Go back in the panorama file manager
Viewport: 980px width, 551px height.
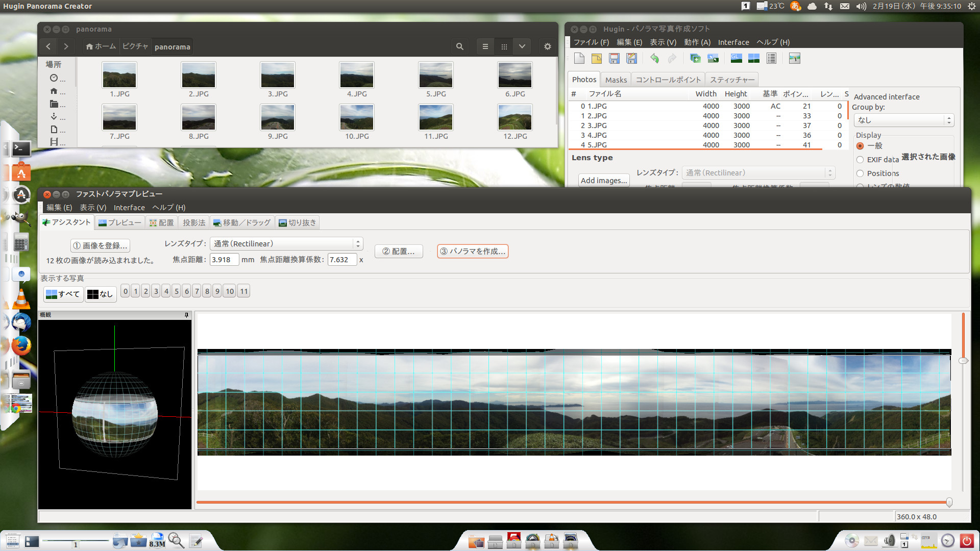coord(48,46)
